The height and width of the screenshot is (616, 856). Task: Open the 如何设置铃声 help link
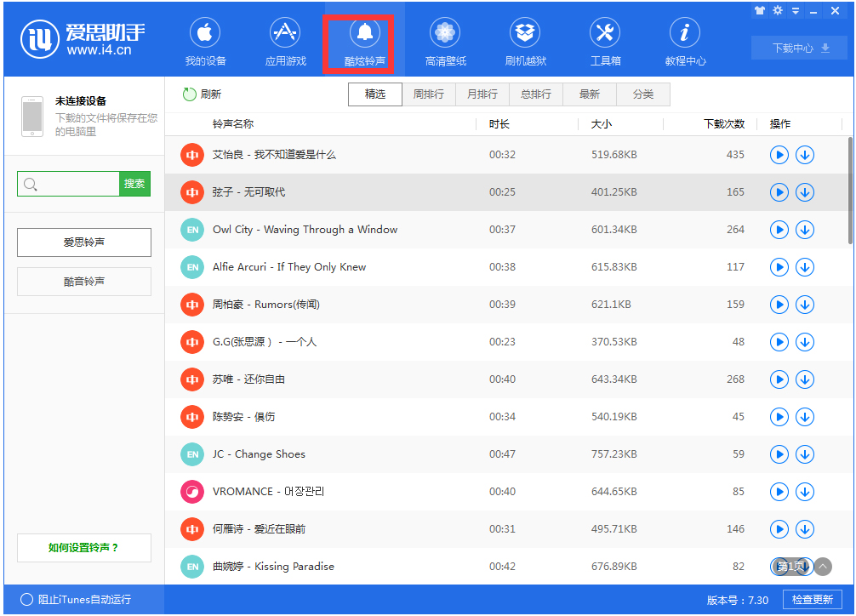(83, 547)
